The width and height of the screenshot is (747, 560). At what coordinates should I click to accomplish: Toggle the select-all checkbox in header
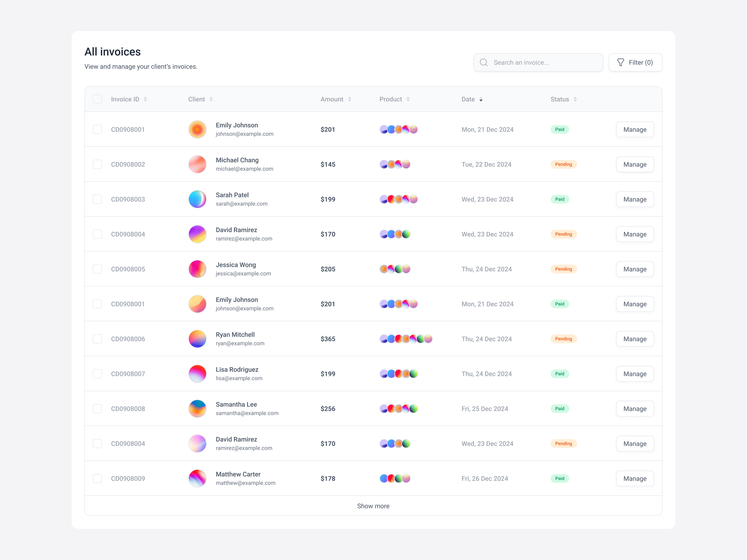point(97,99)
